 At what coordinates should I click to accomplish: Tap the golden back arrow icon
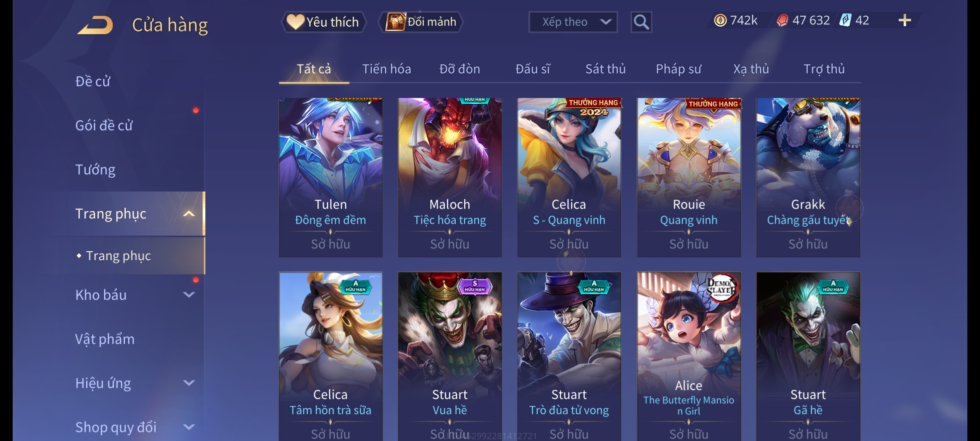point(95,24)
